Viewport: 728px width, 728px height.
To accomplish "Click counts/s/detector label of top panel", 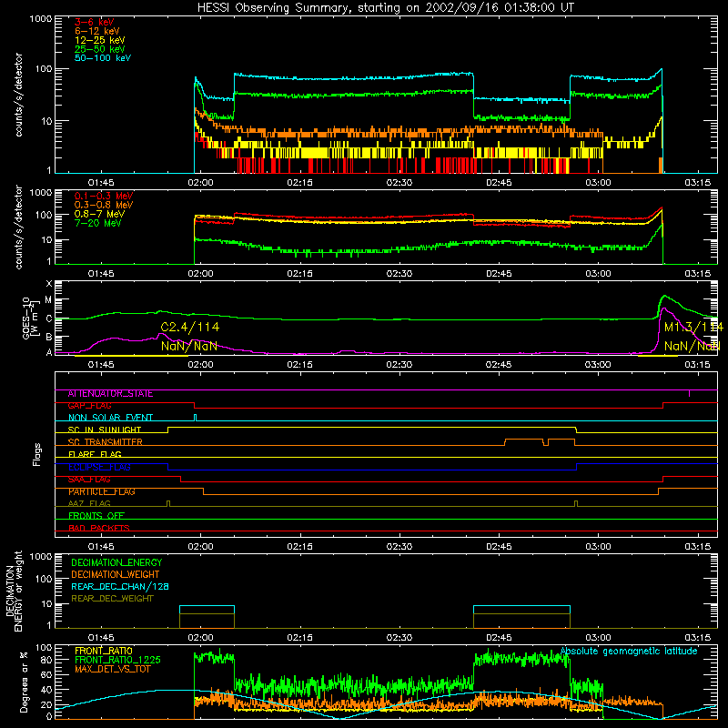I will (19, 95).
